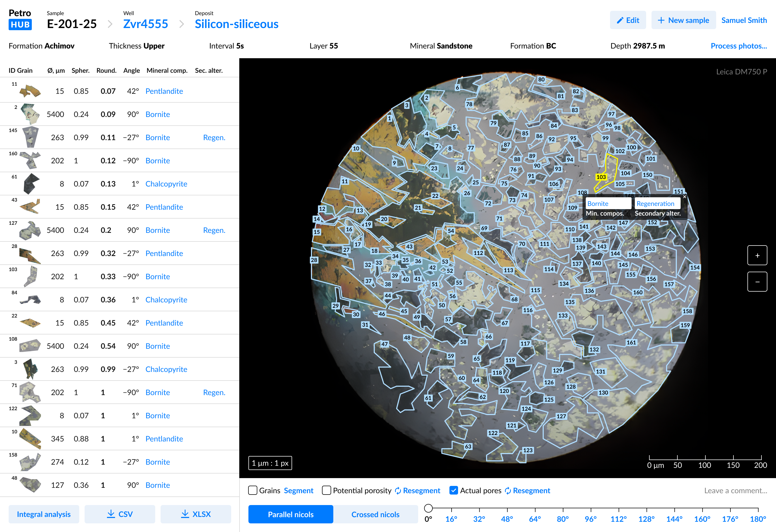
Task: Select the Parallel nicols tab
Action: (x=290, y=514)
